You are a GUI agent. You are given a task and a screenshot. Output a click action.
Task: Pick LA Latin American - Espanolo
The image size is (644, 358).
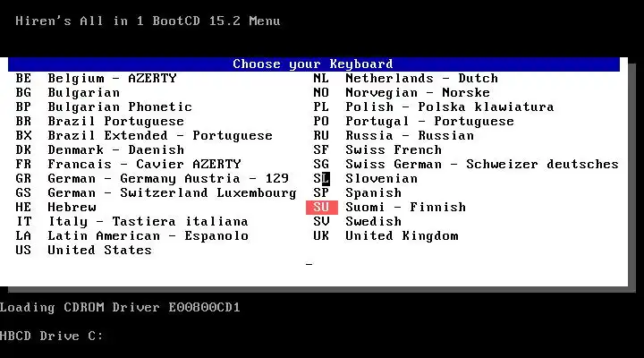132,236
